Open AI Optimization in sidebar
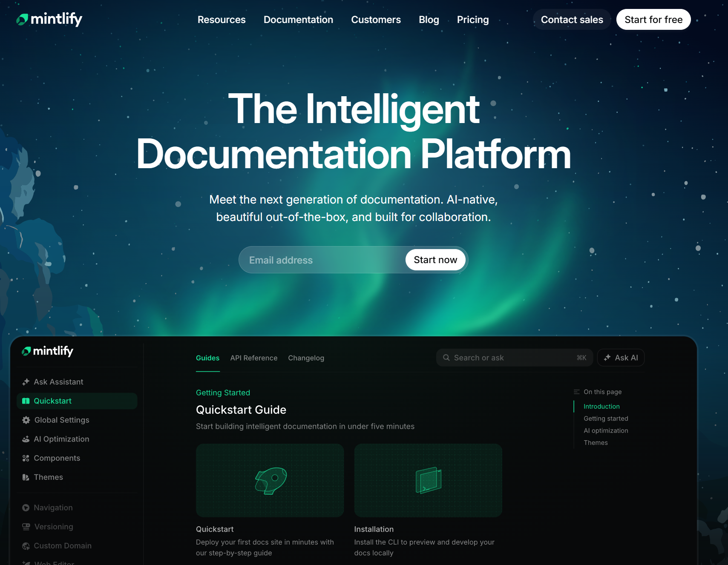Viewport: 728px width, 565px height. [x=77, y=439]
